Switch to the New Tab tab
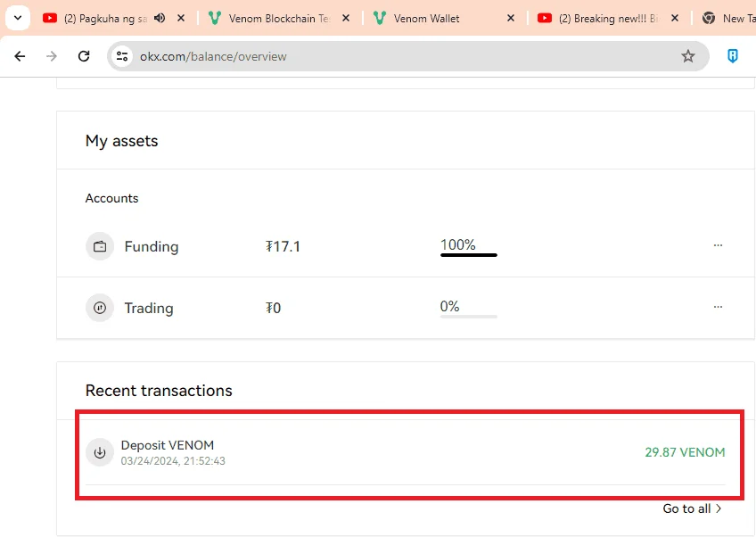Screen dimensions: 756x537 728,19
